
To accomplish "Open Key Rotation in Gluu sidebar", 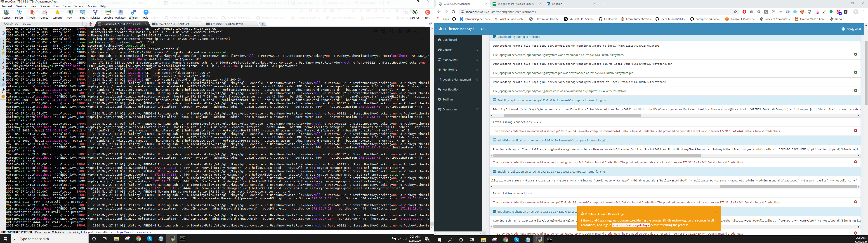I will tap(458, 89).
